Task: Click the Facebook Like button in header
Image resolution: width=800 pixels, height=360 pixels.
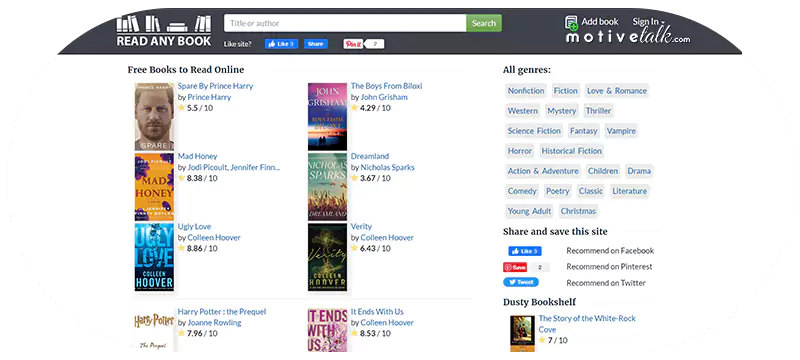Action: point(281,44)
